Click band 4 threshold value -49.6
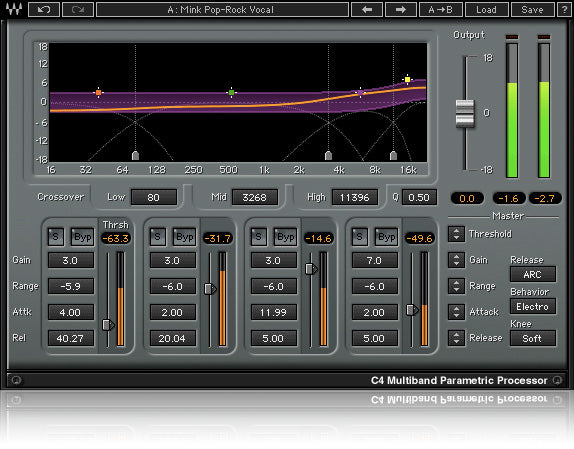This screenshot has width=574, height=449. pyautogui.click(x=420, y=239)
